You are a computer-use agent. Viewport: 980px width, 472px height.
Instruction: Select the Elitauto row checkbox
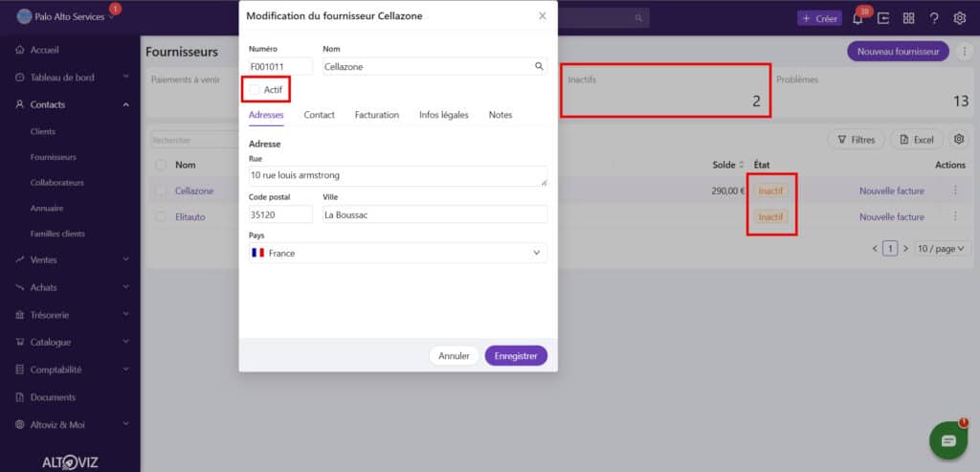(161, 216)
